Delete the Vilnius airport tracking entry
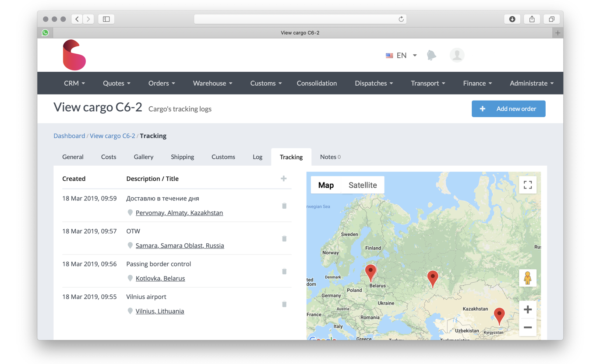Viewport: 600px width, 364px height. 284,304
